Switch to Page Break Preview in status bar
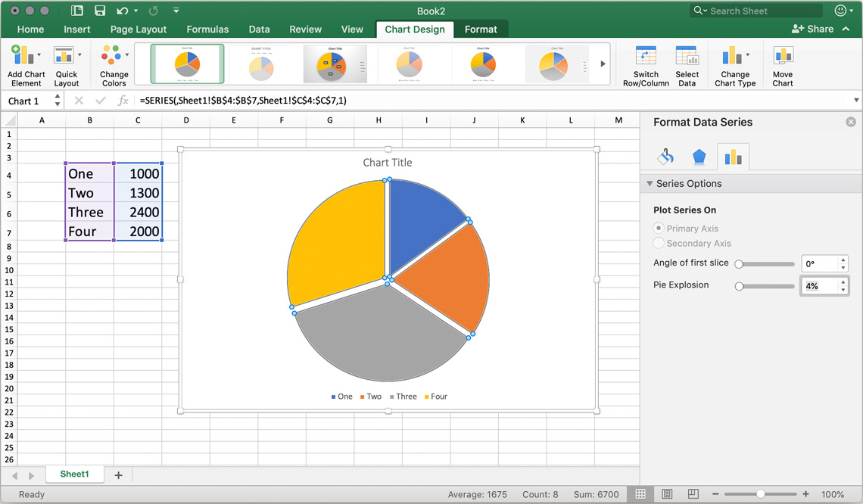This screenshot has width=863, height=504. point(693,494)
